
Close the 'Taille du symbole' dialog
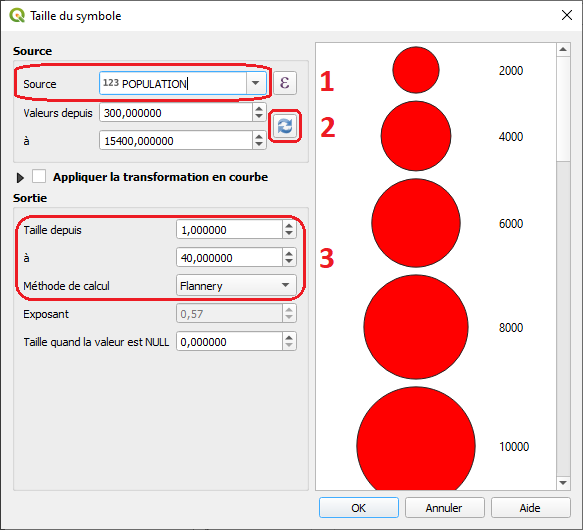(x=567, y=15)
